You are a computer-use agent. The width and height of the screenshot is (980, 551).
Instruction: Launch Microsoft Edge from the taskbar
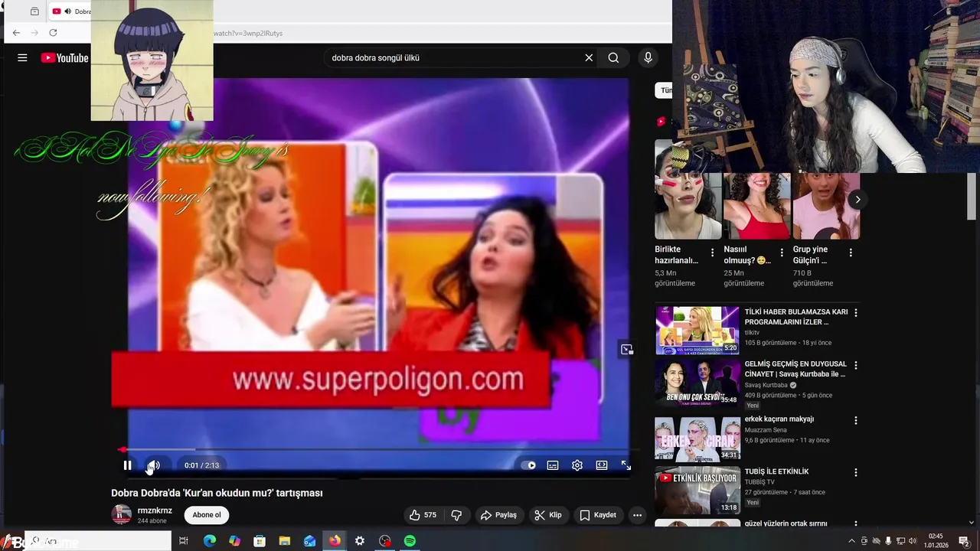click(x=209, y=541)
